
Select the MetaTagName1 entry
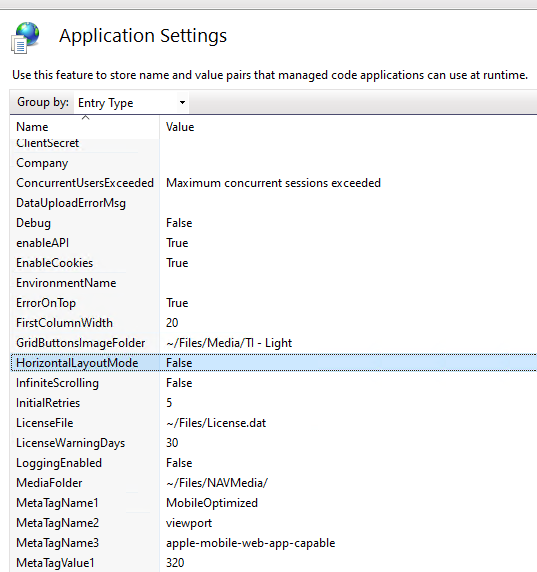(x=57, y=503)
